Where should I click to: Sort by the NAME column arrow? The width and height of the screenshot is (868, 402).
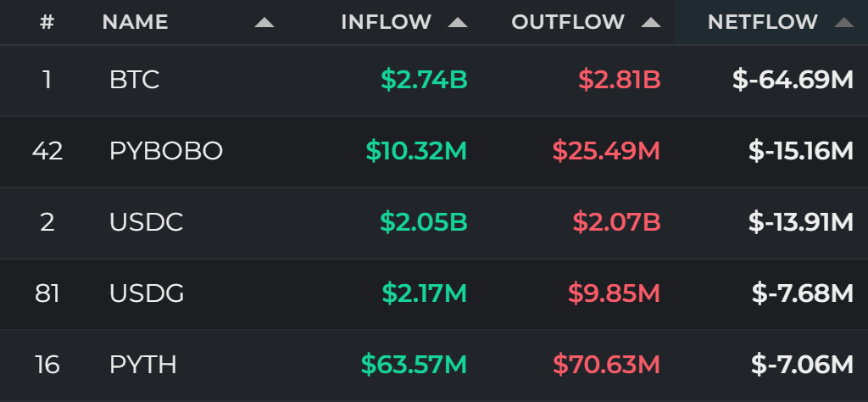click(x=264, y=23)
